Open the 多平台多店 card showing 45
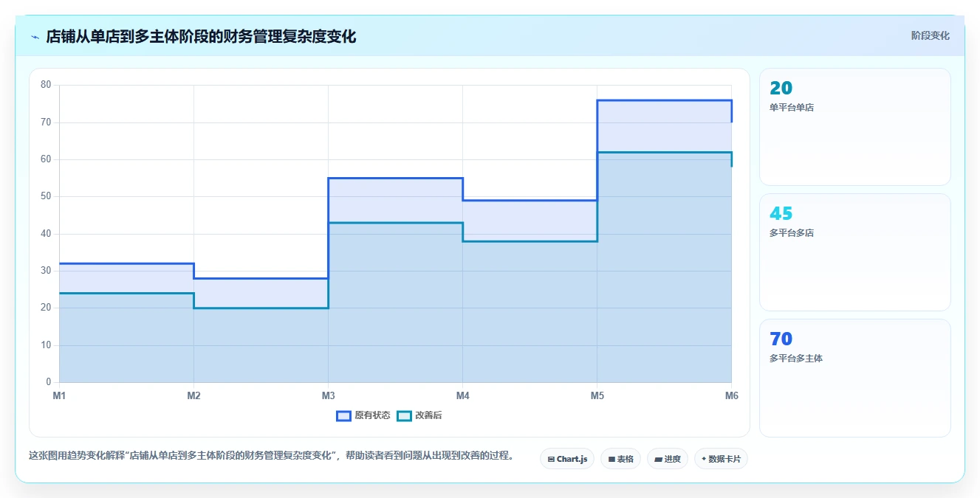 click(x=854, y=252)
